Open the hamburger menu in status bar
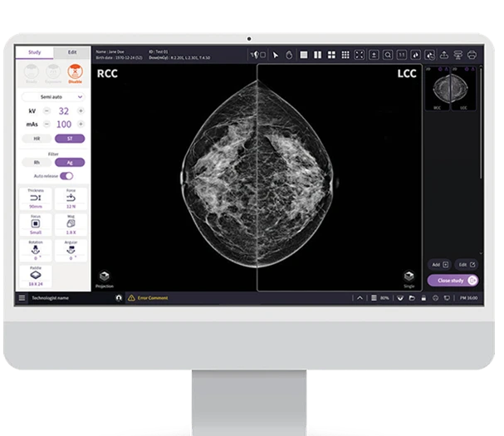 click(22, 298)
